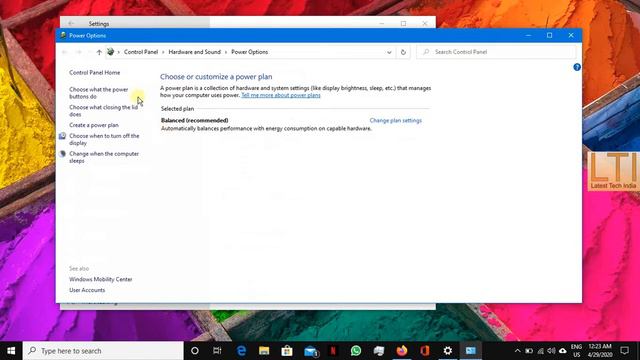Image resolution: width=640 pixels, height=360 pixels.
Task: Open Office from the taskbar
Action: pyautogui.click(x=425, y=351)
